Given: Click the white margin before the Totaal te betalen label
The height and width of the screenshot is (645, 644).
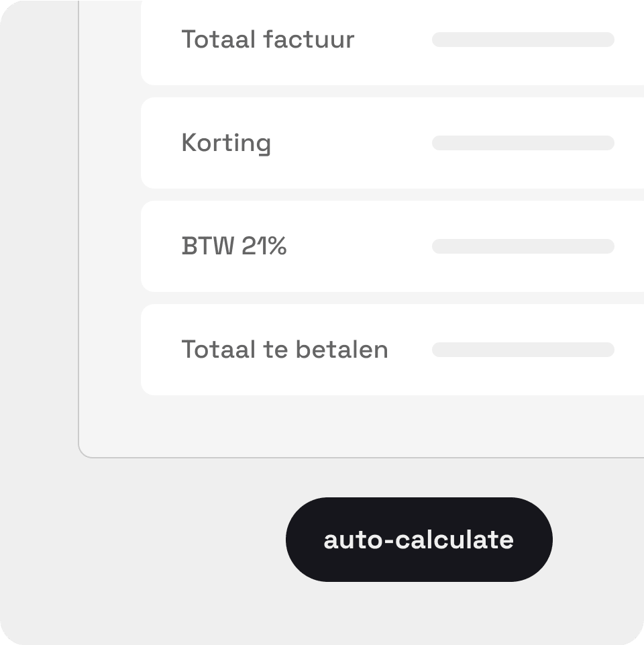Looking at the screenshot, I should (x=161, y=350).
